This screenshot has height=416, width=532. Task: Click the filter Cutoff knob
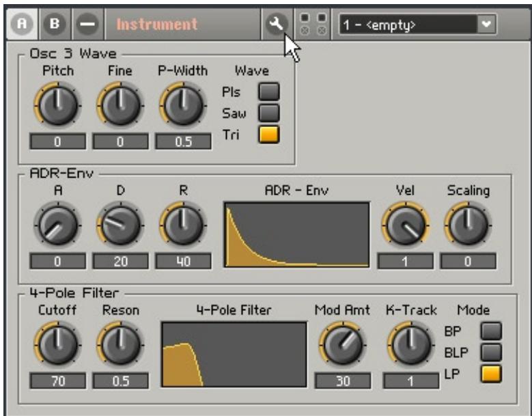pos(57,344)
